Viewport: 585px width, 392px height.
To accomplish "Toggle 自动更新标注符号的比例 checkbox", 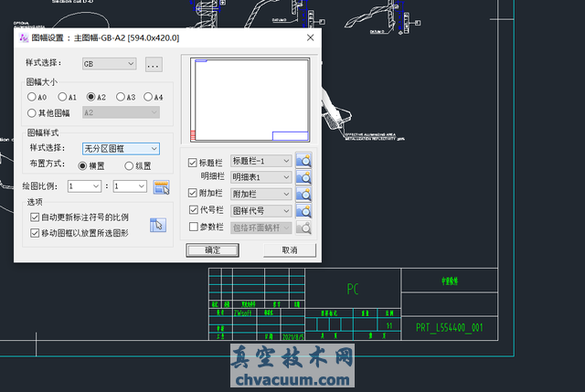I will tap(35, 217).
